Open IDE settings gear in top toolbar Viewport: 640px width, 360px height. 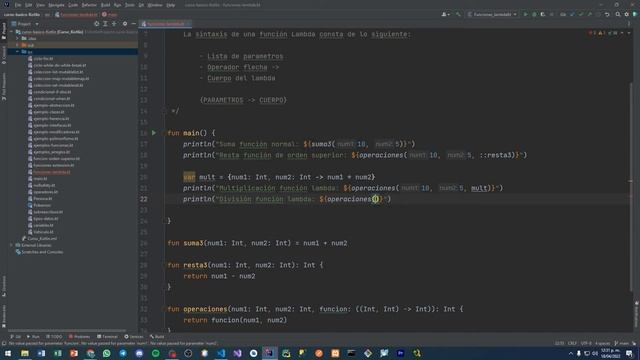point(627,14)
